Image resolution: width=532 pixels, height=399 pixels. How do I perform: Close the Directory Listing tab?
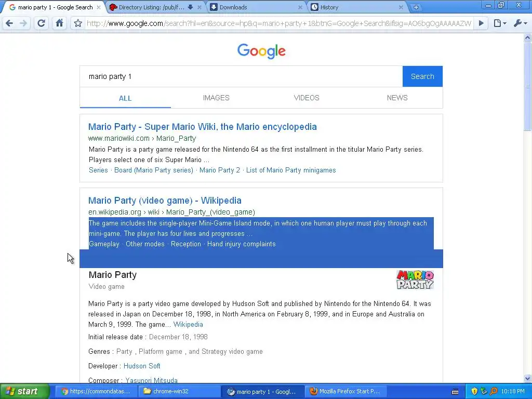(199, 7)
